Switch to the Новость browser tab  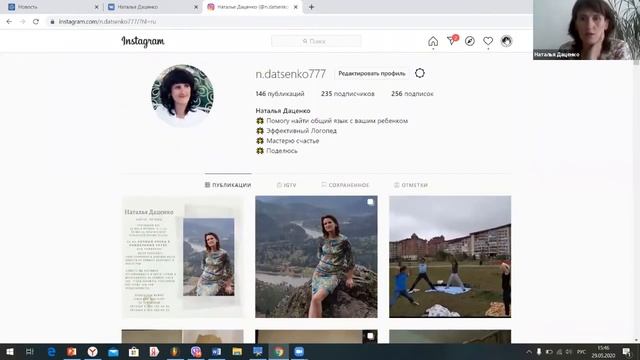53,7
